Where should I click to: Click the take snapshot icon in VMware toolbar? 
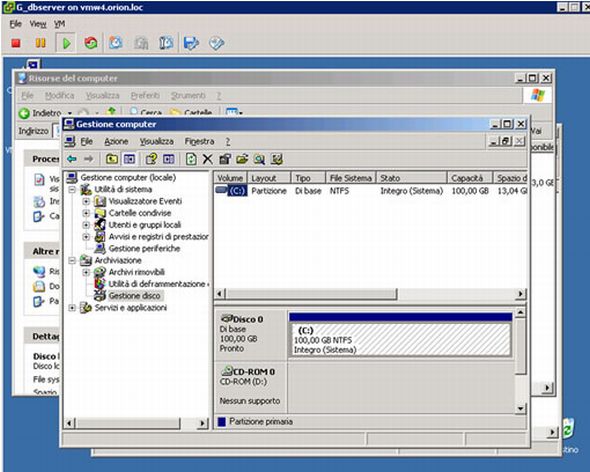coord(116,43)
